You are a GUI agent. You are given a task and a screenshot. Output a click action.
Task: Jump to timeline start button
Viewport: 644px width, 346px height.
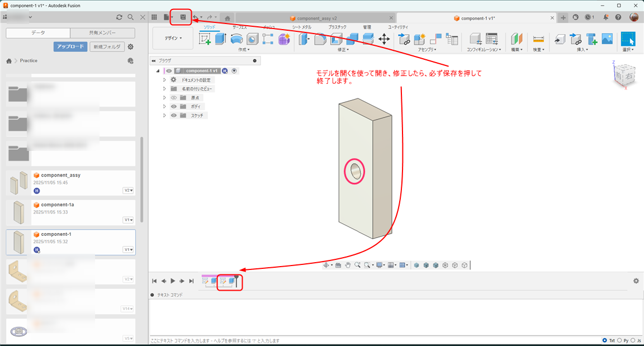[154, 281]
